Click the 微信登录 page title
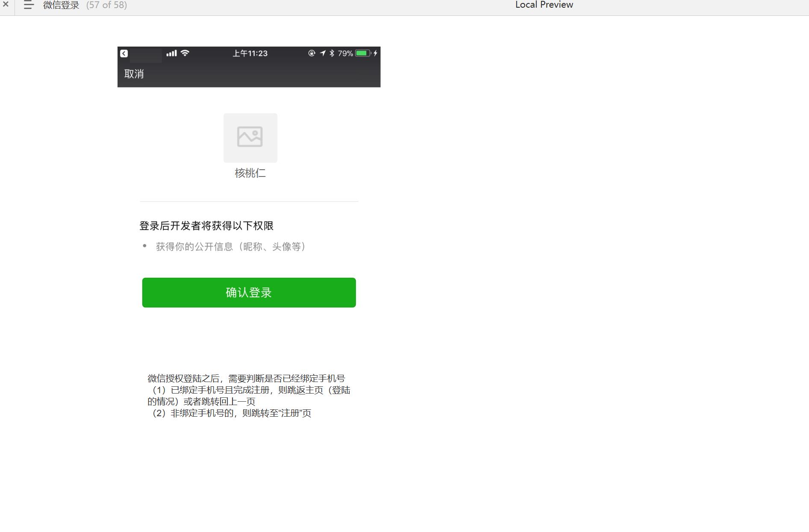 click(61, 5)
